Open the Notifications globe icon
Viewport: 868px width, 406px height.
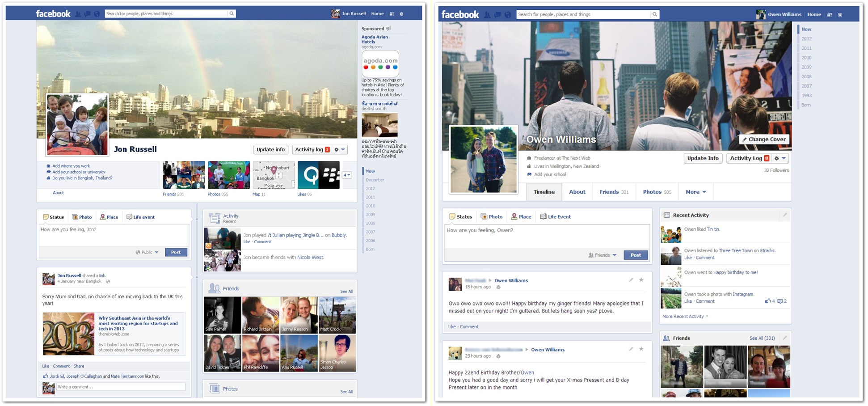[x=97, y=14]
